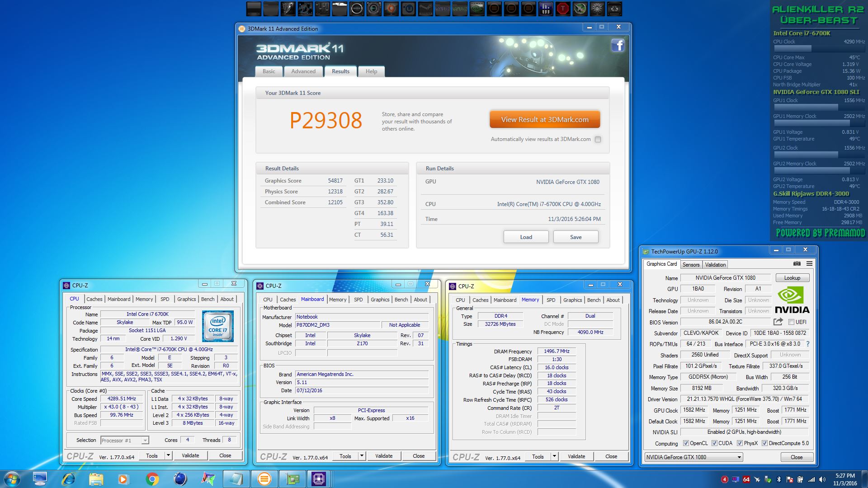
Task: Switch to Advanced tab in 3DMark
Action: click(x=303, y=71)
